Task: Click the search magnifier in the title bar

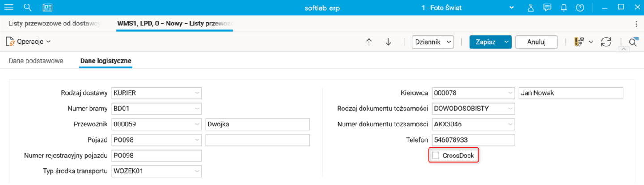Action: tap(28, 8)
